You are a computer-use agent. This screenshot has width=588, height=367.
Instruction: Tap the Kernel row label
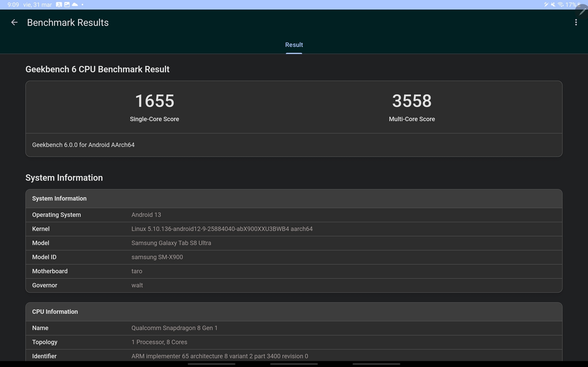coord(41,229)
